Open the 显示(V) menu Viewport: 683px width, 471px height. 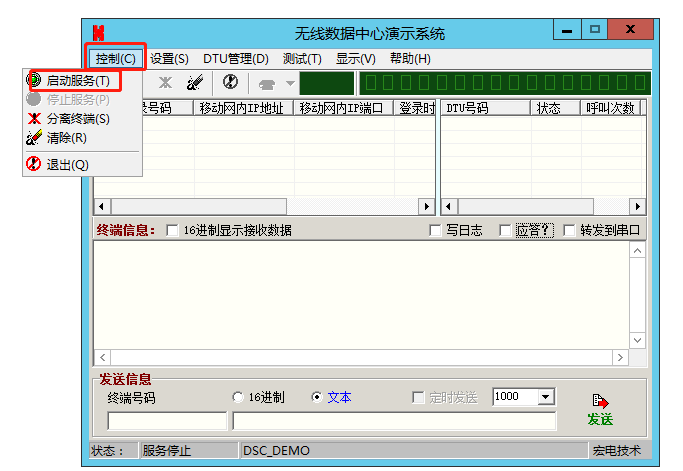[355, 58]
